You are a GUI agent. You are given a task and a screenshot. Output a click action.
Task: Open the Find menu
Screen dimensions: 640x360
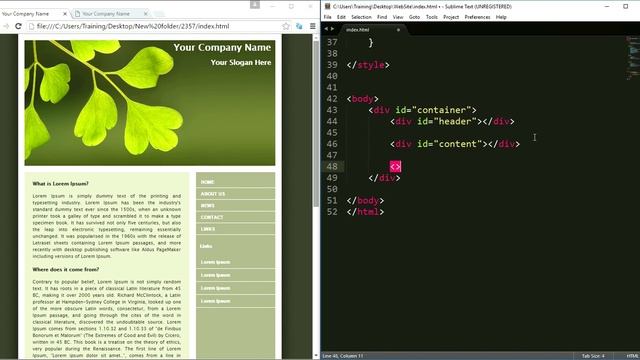point(382,17)
